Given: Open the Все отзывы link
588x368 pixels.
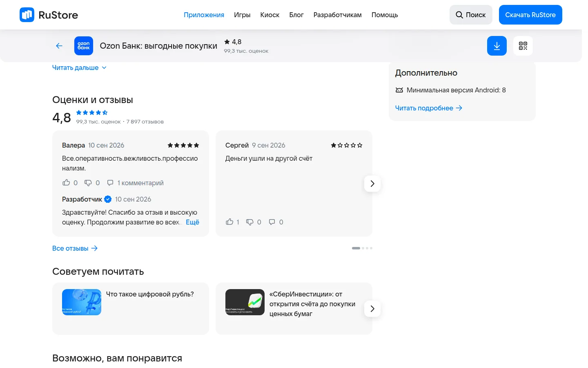Looking at the screenshot, I should tap(75, 248).
